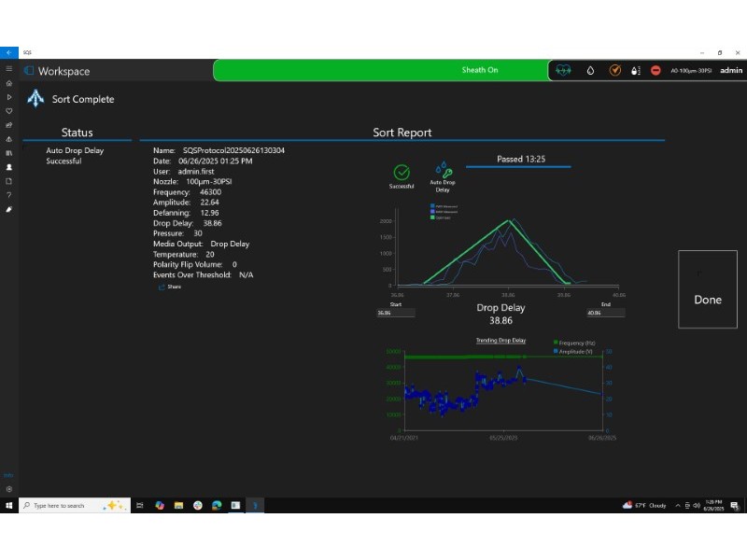Image resolution: width=747 pixels, height=560 pixels.
Task: Open the warning triangle sidebar icon
Action: [x=9, y=139]
